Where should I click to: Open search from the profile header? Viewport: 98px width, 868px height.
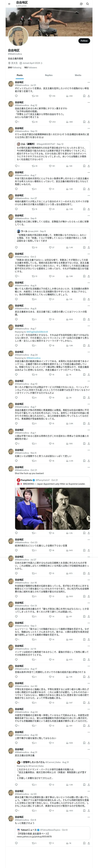click(x=87, y=4)
